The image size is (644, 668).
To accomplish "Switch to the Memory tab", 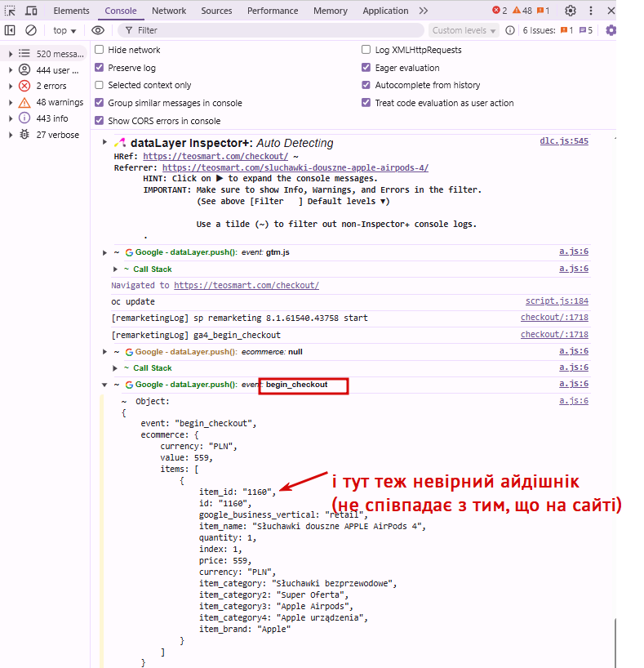I will coord(330,11).
